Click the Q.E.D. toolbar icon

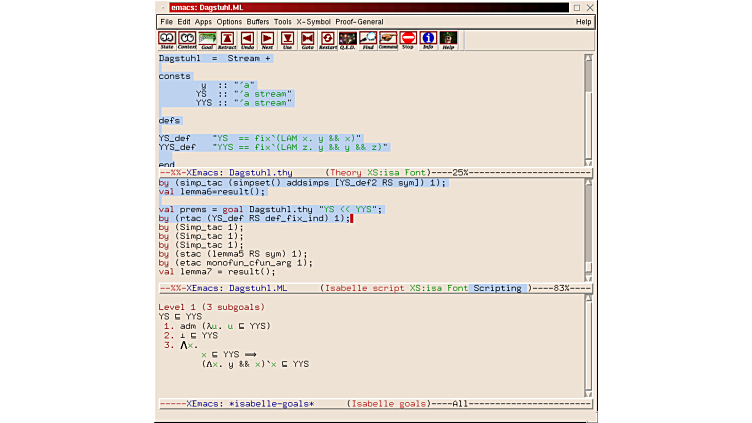[x=347, y=39]
